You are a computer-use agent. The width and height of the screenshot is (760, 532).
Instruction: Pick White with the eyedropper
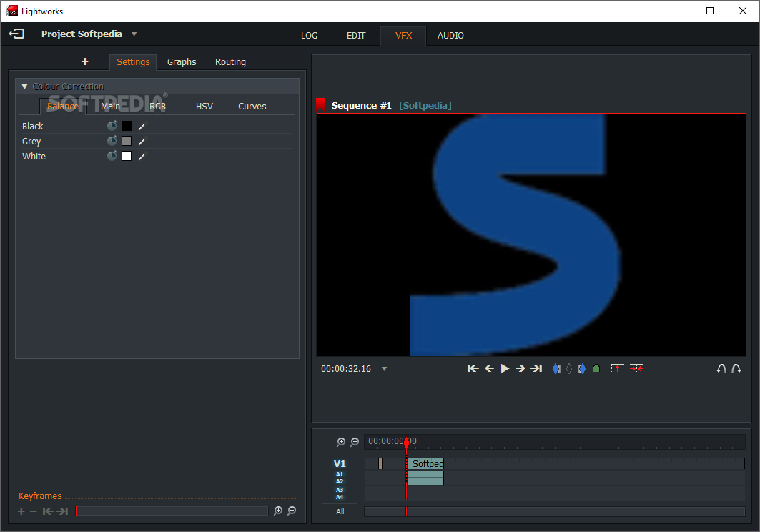[142, 156]
